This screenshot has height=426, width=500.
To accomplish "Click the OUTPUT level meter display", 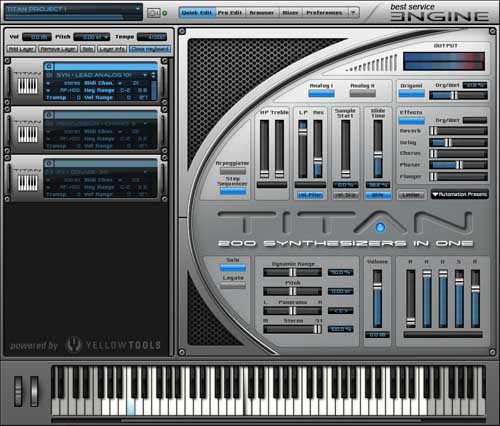I will pos(444,61).
